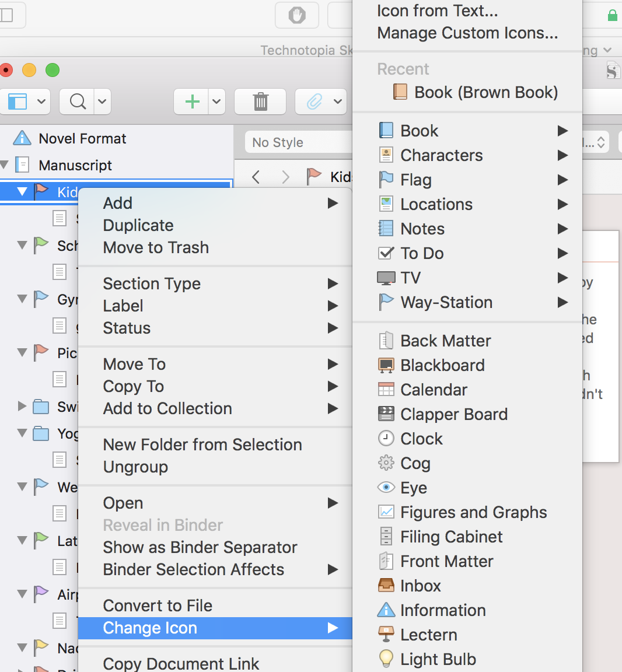Open dropdown arrow beside binder view button
Screen dimensions: 622x672
coord(41,101)
